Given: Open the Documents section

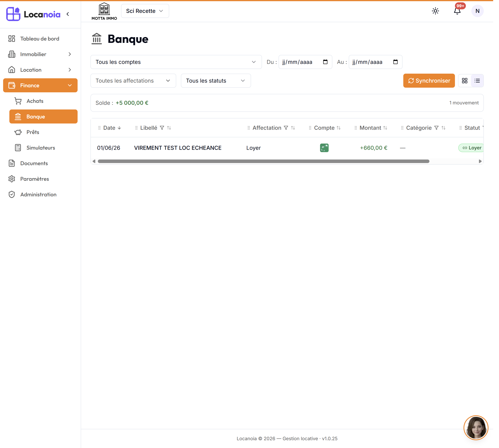Looking at the screenshot, I should (x=40, y=163).
